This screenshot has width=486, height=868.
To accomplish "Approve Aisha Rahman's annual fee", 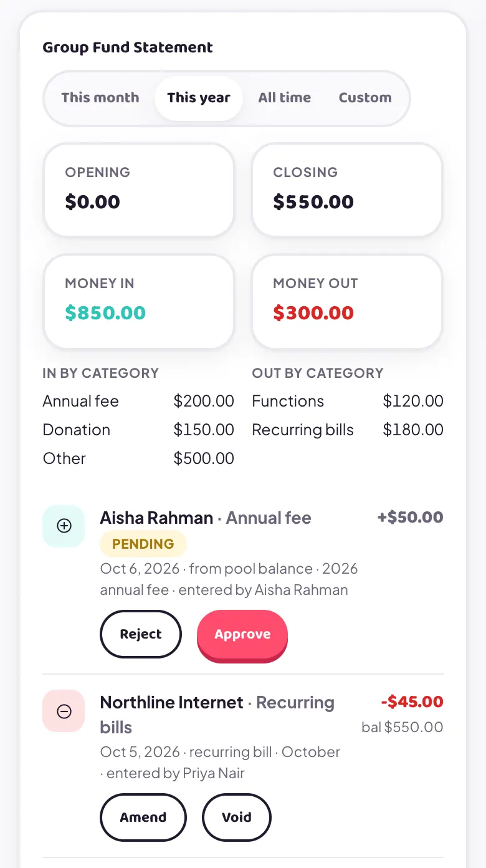I will [x=242, y=635].
